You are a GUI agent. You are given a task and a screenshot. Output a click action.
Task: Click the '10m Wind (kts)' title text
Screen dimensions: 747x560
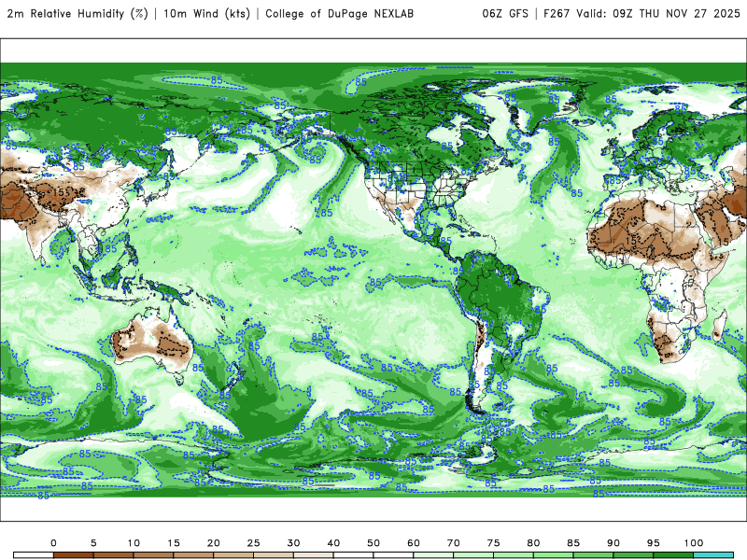(x=206, y=14)
